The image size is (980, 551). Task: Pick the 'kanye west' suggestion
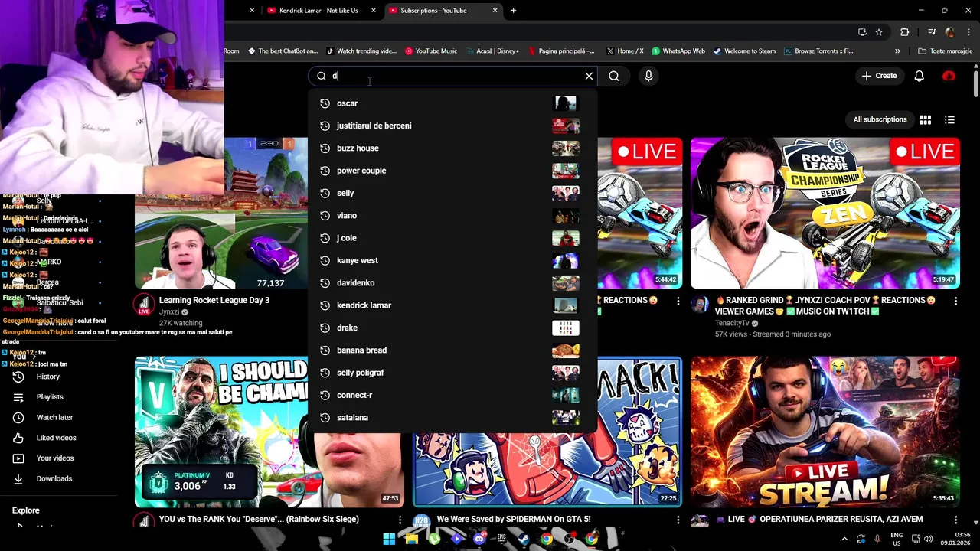point(452,260)
